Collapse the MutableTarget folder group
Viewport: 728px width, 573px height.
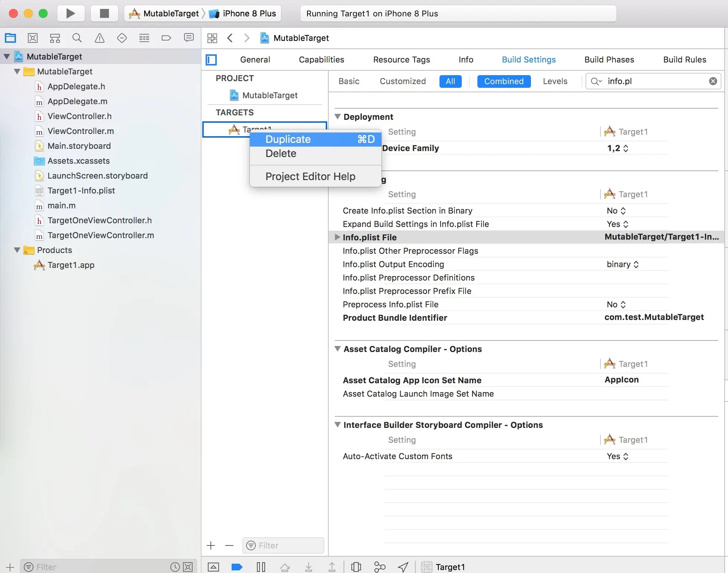pyautogui.click(x=17, y=71)
